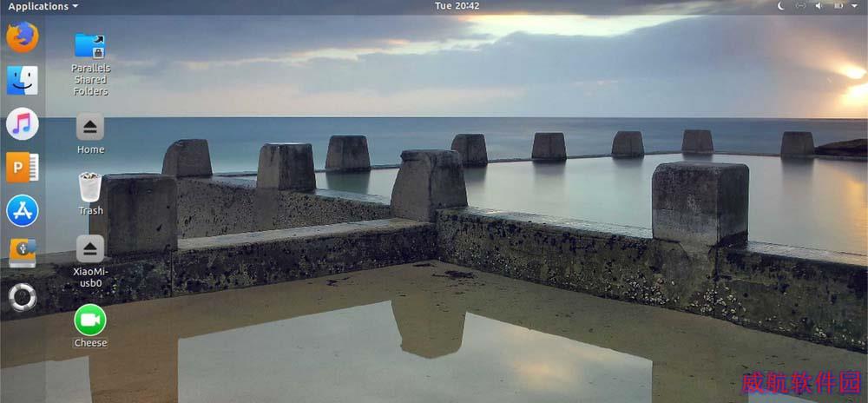Click the battery indicator in top bar

tap(838, 6)
